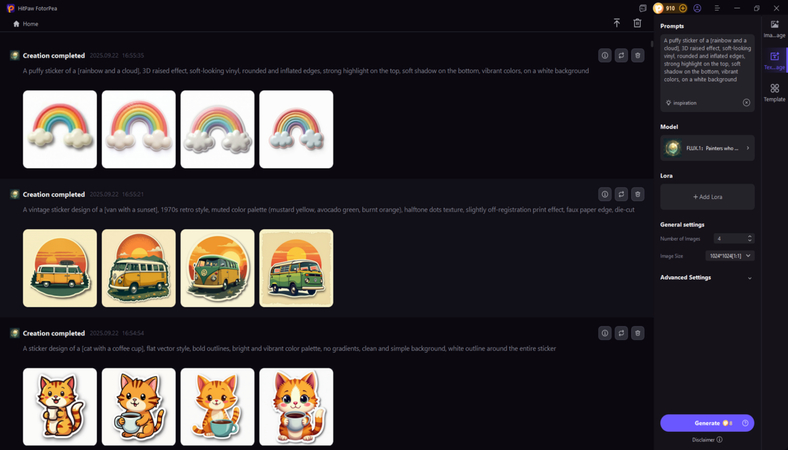
Task: Switch to the Image to image tab
Action: tap(774, 29)
